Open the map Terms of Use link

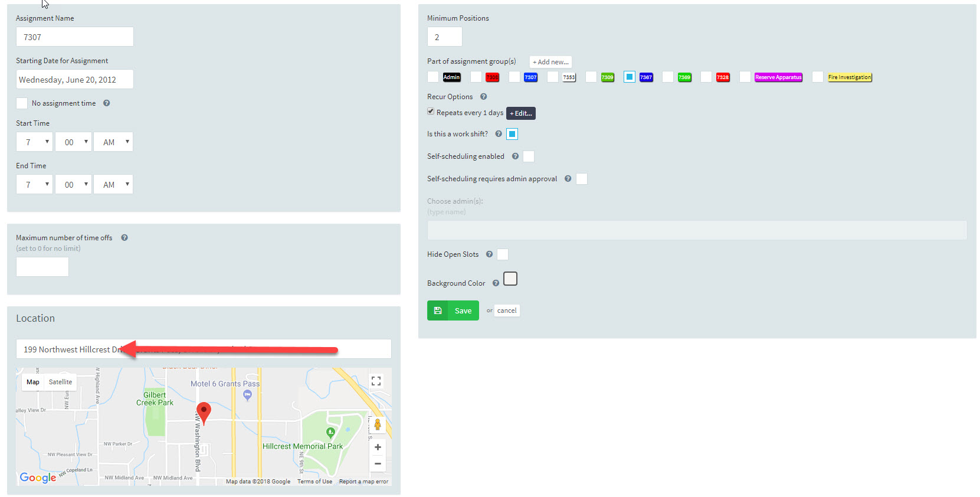pos(314,482)
